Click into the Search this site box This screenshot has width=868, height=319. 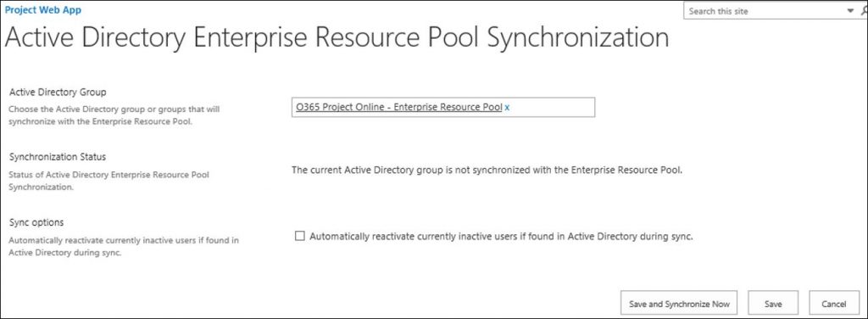tap(765, 11)
